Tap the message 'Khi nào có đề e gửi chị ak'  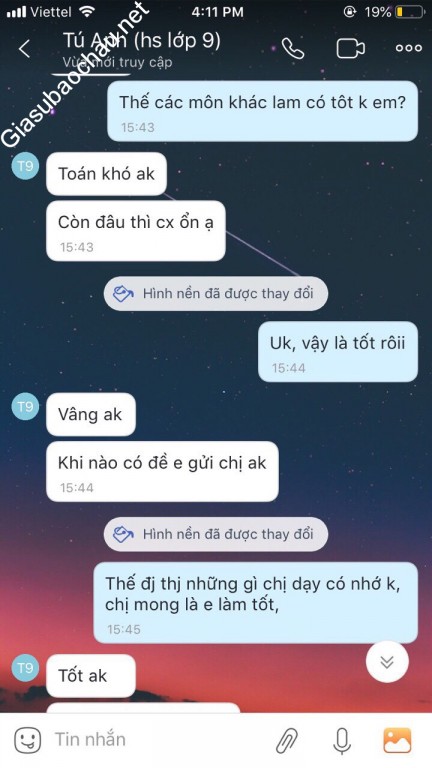coord(162,471)
